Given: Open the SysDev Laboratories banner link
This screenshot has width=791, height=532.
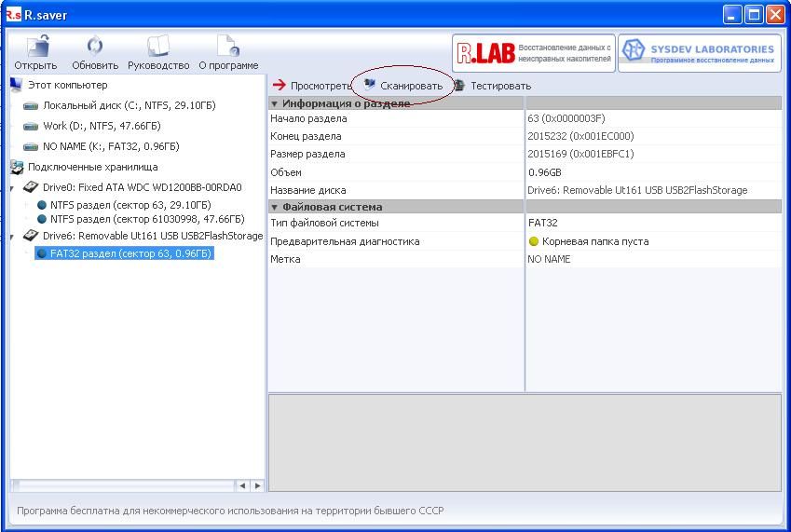Looking at the screenshot, I should point(699,53).
